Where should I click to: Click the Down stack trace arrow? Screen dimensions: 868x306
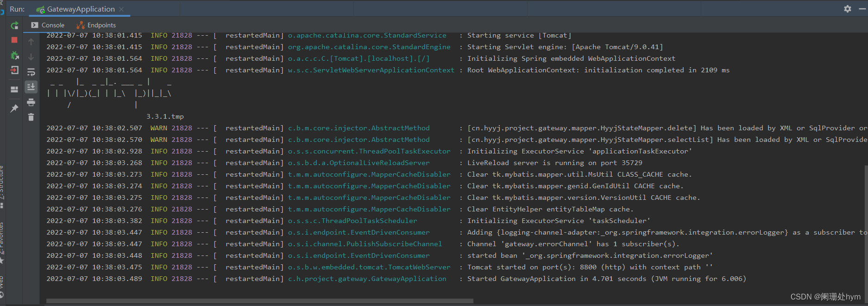coord(31,57)
